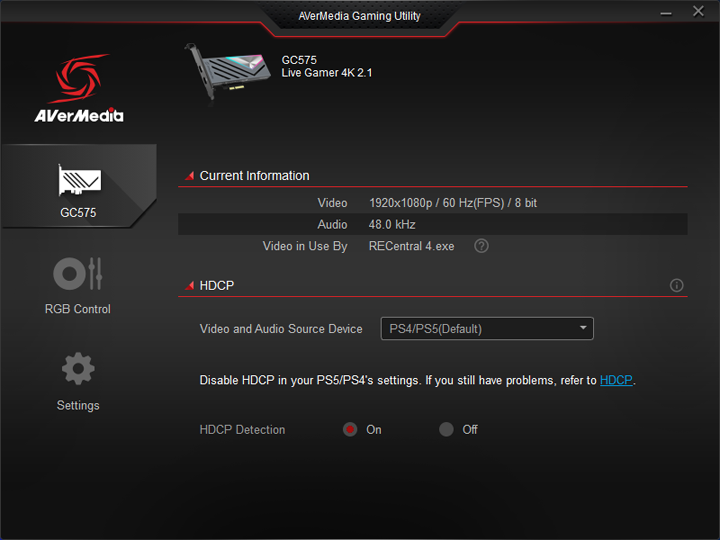Switch to the RGB Control label in sidebar
Image resolution: width=720 pixels, height=540 pixels.
coord(78,309)
